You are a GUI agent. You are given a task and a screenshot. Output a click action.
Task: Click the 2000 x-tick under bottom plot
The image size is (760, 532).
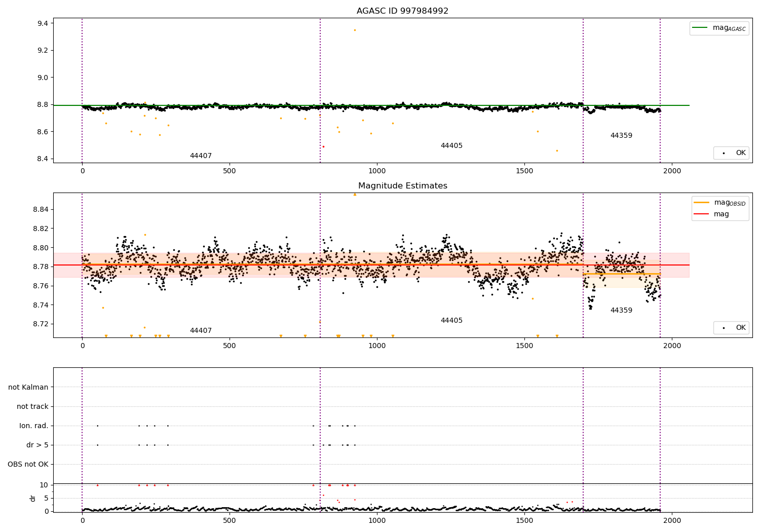pos(672,520)
